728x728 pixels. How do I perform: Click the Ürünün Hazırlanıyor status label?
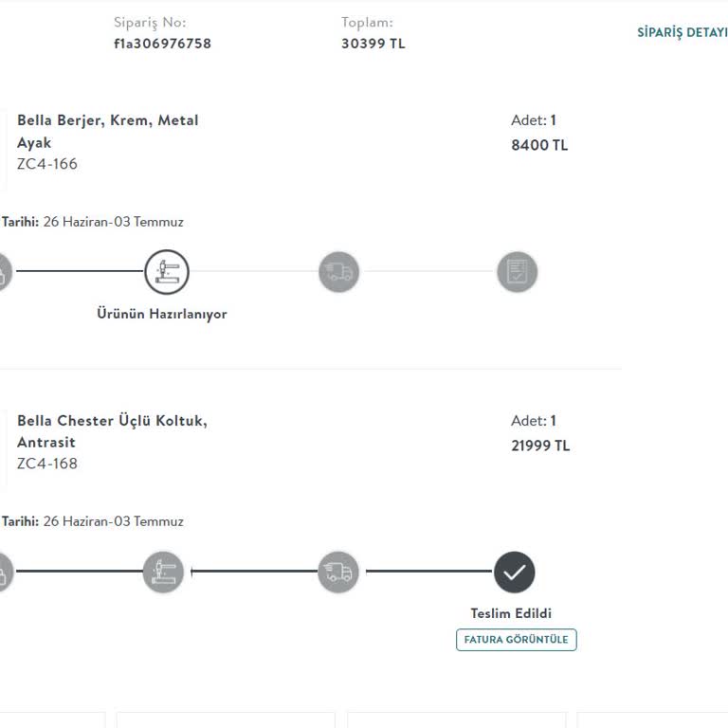[162, 314]
